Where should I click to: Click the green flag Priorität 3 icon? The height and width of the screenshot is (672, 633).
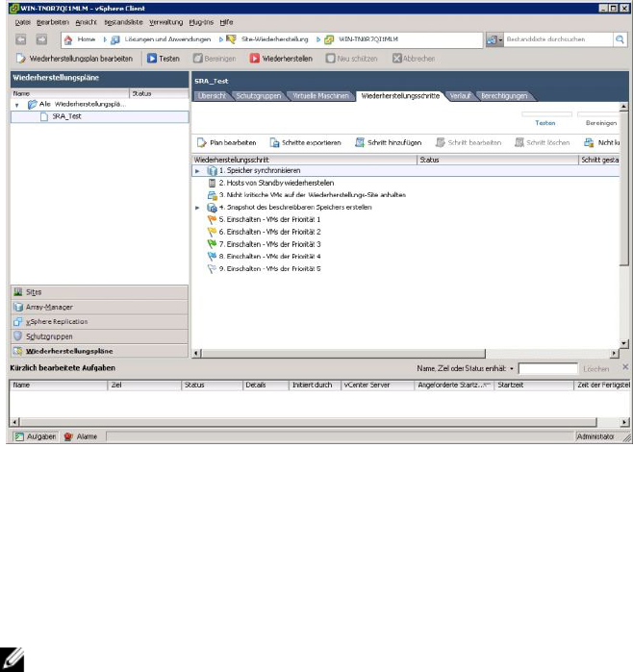(212, 244)
